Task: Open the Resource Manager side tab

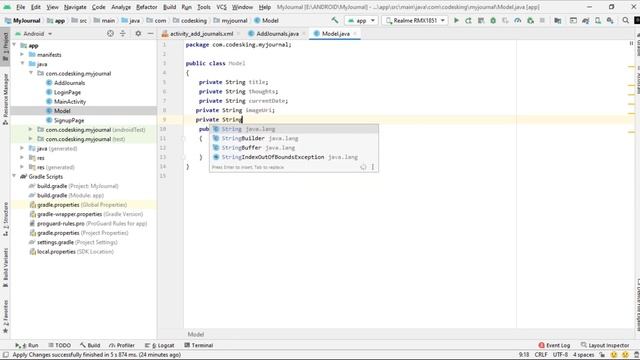Action: [x=5, y=98]
